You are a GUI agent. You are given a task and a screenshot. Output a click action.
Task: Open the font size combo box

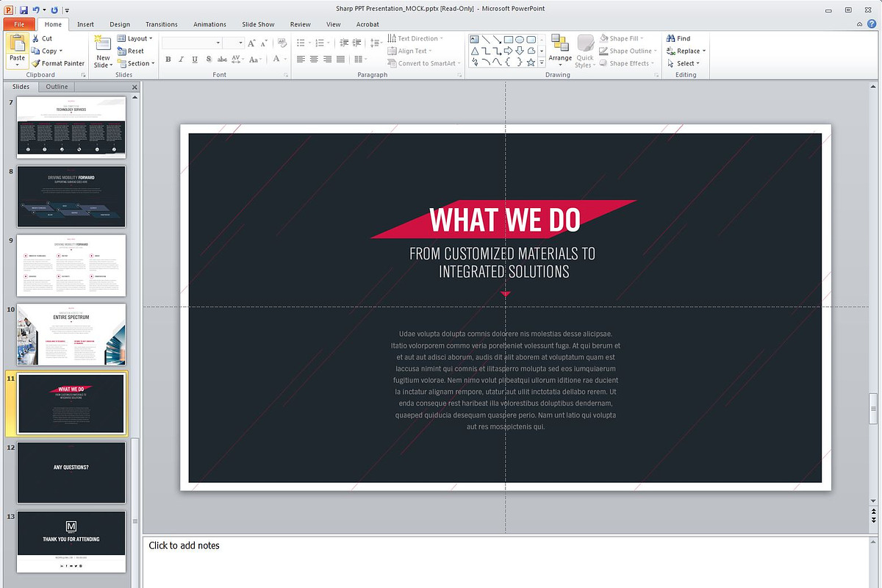(x=233, y=43)
